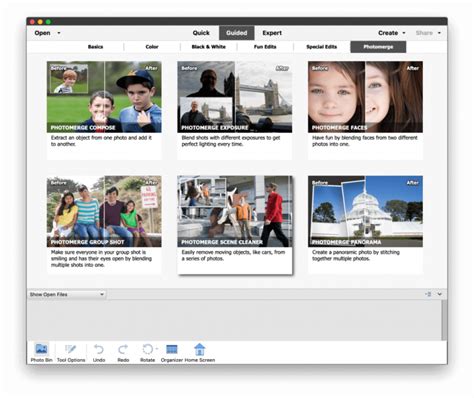Open the Color category tab
The height and width of the screenshot is (398, 474).
(x=152, y=47)
